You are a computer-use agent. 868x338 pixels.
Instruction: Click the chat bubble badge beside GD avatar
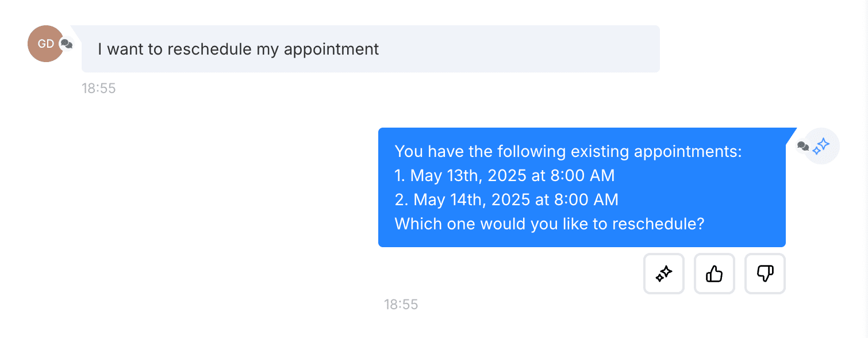click(67, 44)
